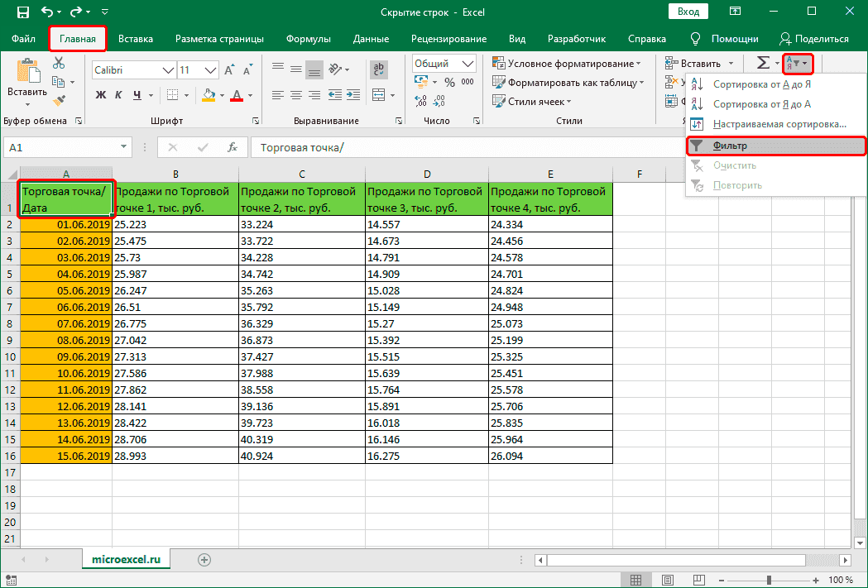Open the Данные menu tab

[x=370, y=38]
